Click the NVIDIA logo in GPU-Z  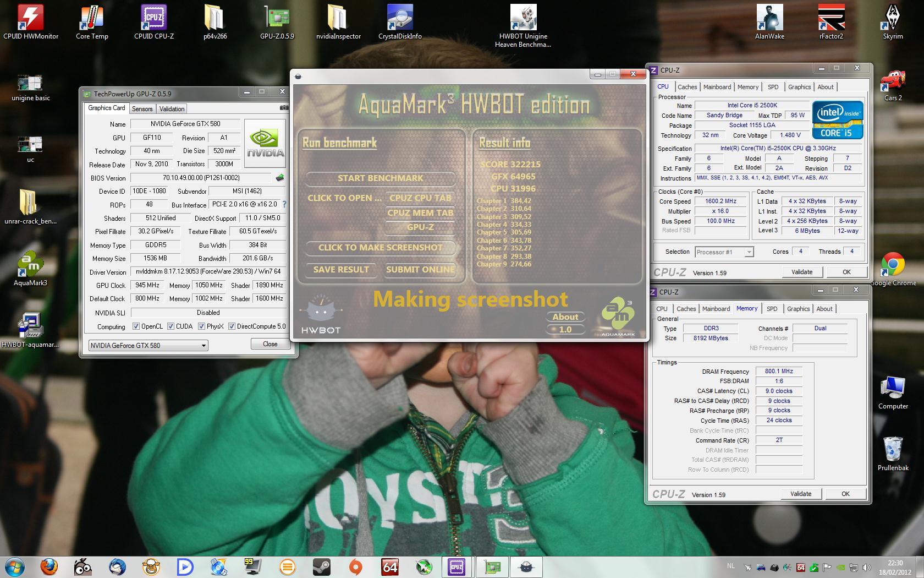tap(265, 143)
